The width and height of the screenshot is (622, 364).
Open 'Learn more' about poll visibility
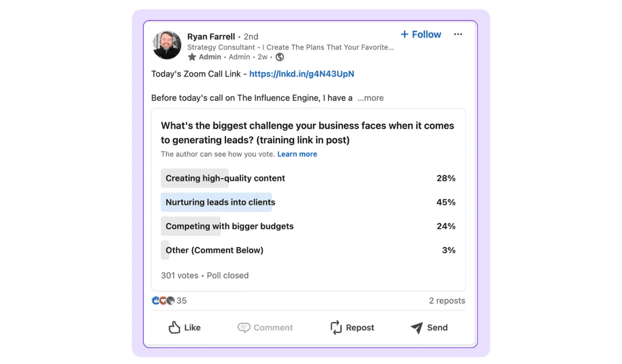pyautogui.click(x=297, y=154)
